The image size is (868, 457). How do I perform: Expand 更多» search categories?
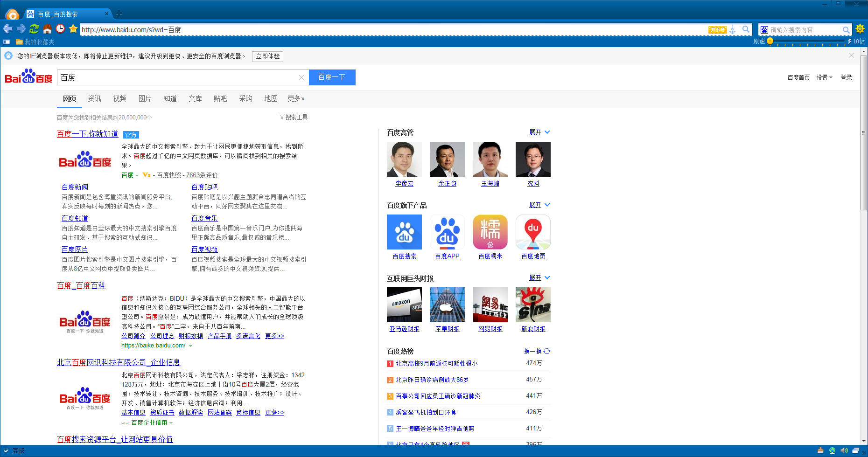click(296, 98)
